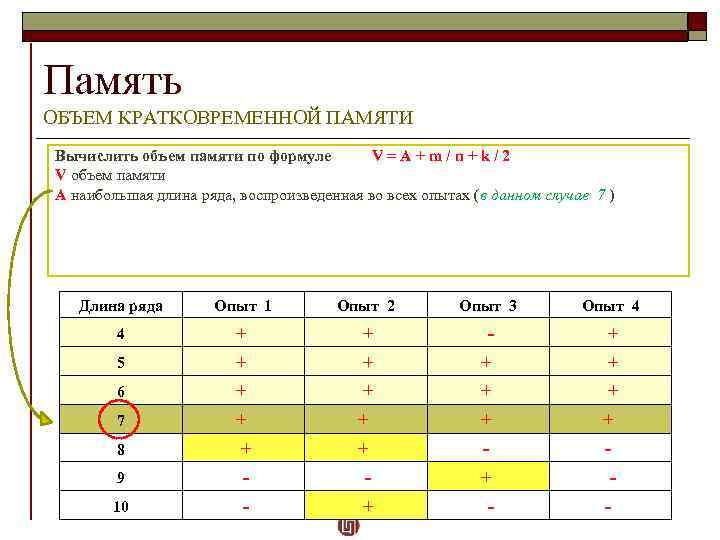Select the plus in row 6 under Опыт 3

pos(486,390)
